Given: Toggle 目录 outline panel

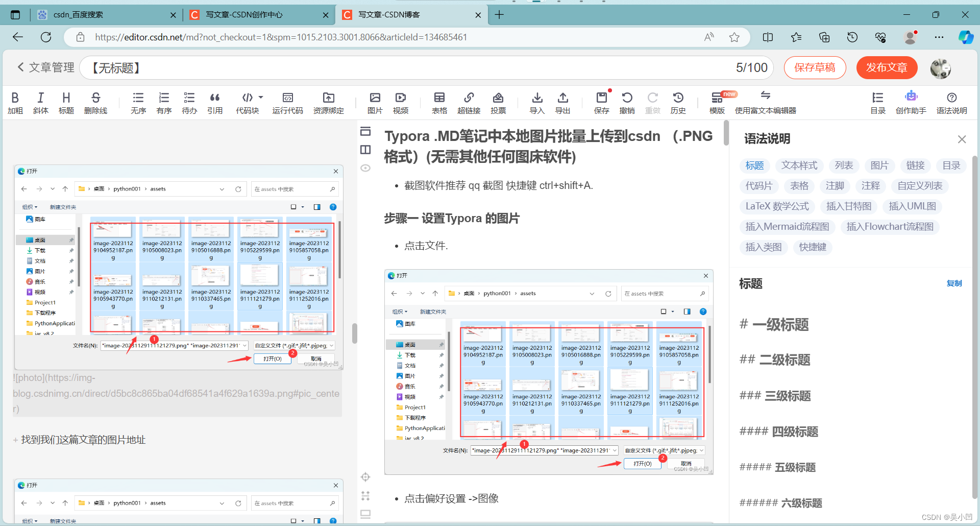Looking at the screenshot, I should pyautogui.click(x=878, y=103).
